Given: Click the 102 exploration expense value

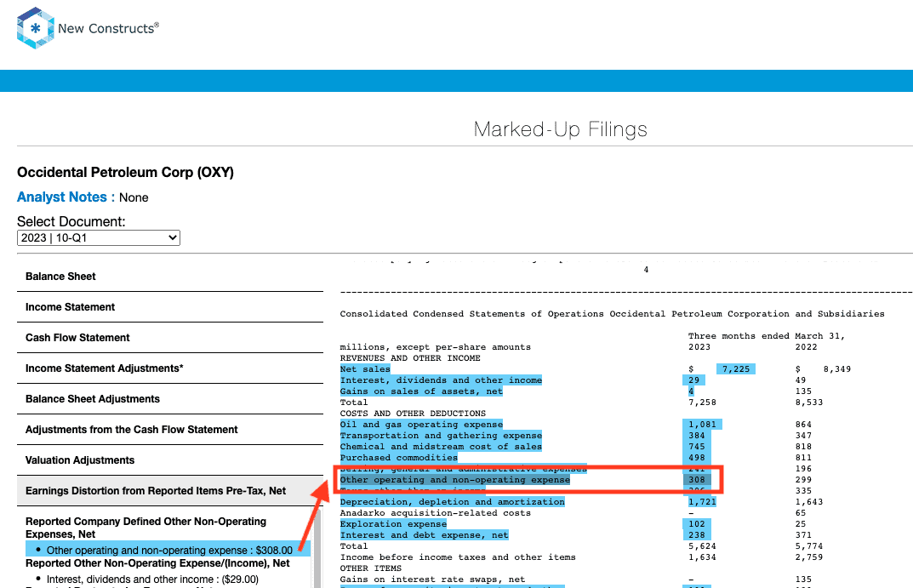Looking at the screenshot, I should coord(697,524).
